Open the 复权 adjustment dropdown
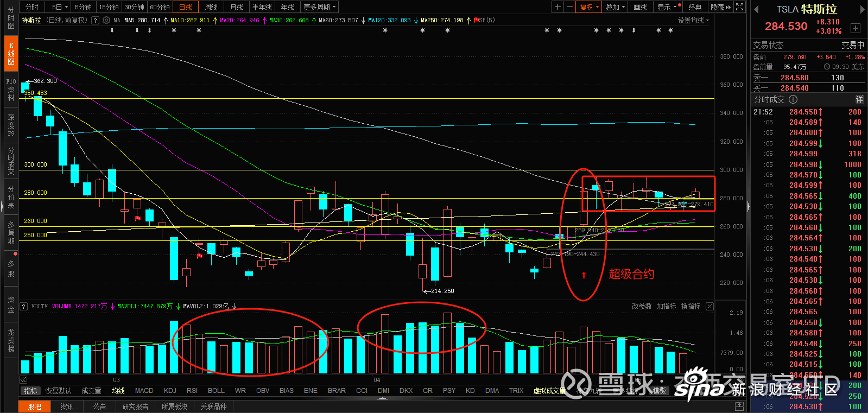Viewport: 868px width, 413px height. (589, 7)
